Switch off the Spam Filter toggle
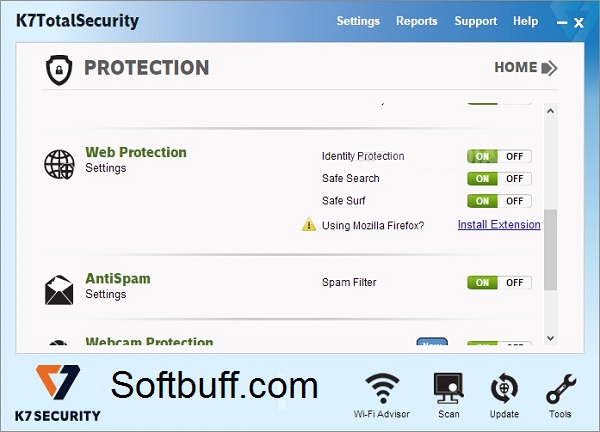Viewport: 600px width, 432px height. pos(515,283)
